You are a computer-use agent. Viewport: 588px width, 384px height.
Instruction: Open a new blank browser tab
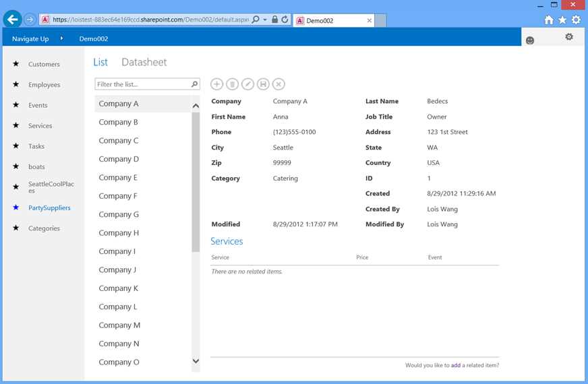point(380,21)
